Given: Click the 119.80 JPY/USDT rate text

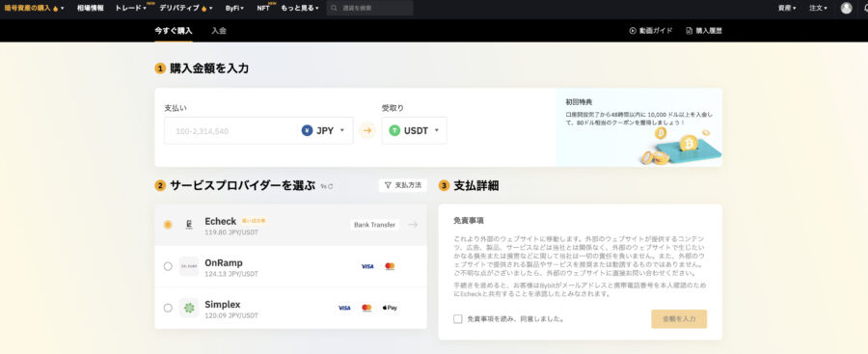Looking at the screenshot, I should click(x=231, y=232).
